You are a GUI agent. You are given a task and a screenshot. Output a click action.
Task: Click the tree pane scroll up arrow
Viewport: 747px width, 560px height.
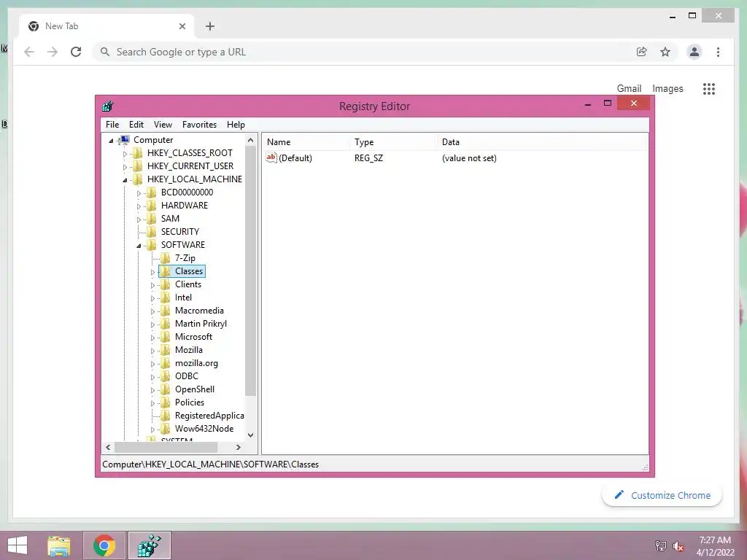[x=251, y=140]
